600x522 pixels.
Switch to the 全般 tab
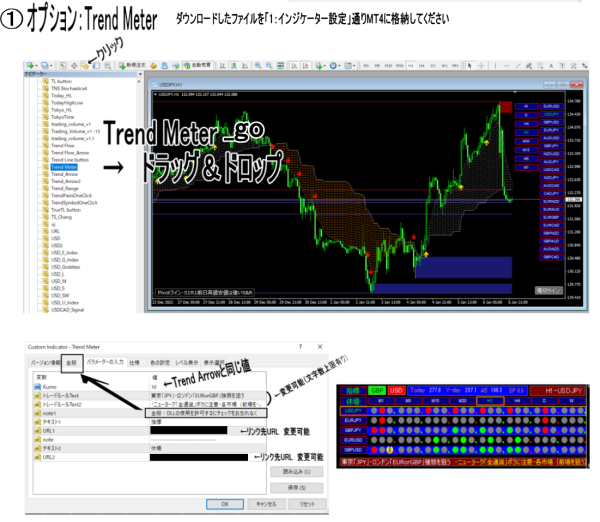click(71, 363)
